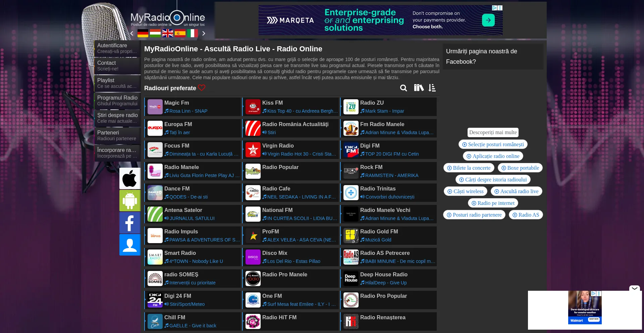Click the Bilete la concerte link
Image resolution: width=644 pixels, height=333 pixels.
[469, 168]
